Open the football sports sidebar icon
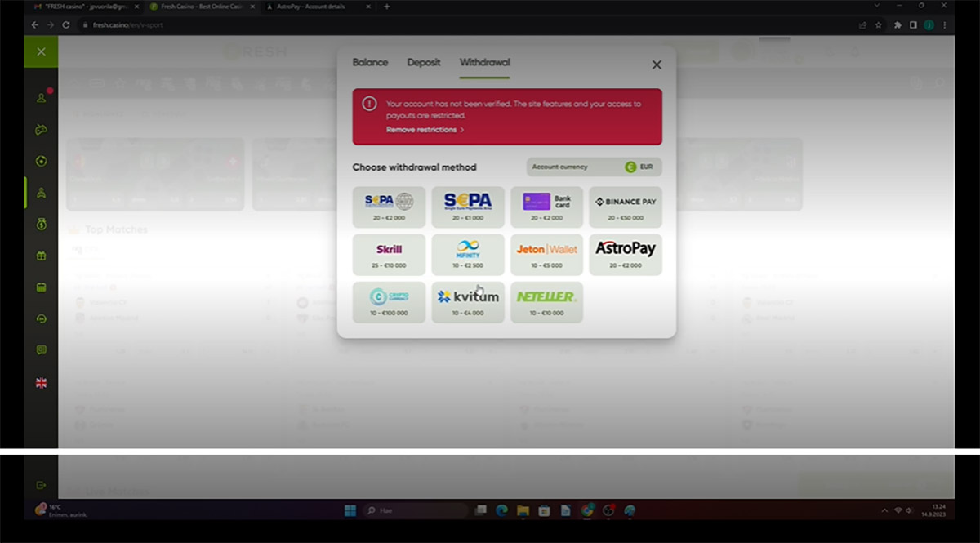Screen dimensions: 980x543 (41, 161)
